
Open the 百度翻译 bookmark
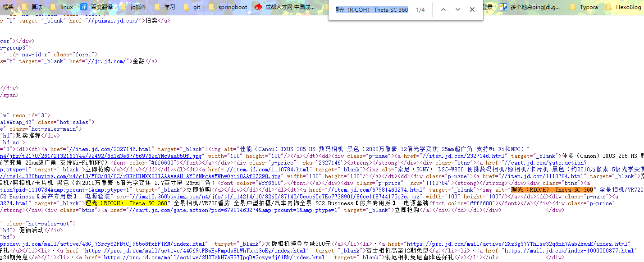coord(97,7)
